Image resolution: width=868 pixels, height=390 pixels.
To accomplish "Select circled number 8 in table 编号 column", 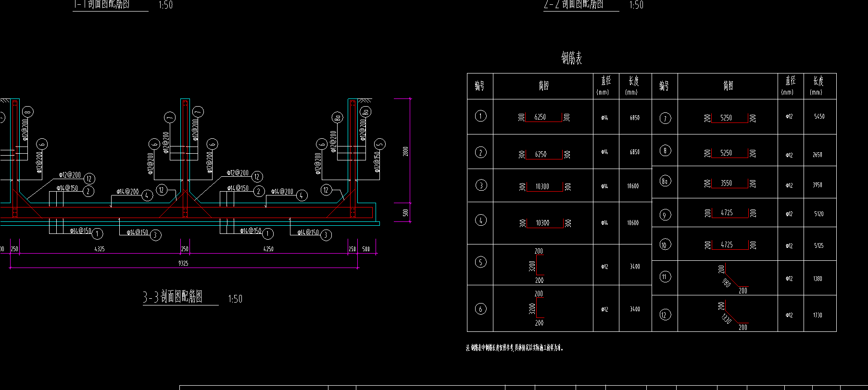I will [x=665, y=150].
